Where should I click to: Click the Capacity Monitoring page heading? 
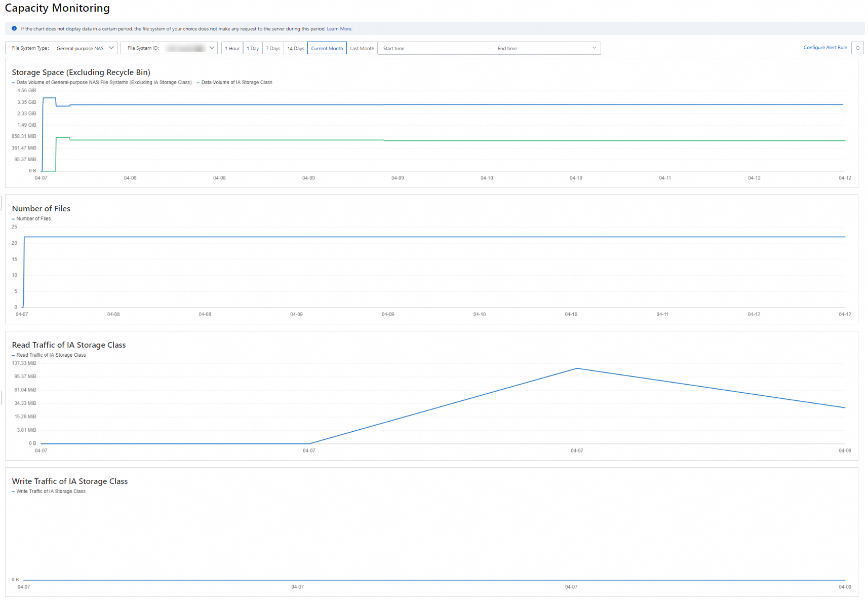point(57,8)
